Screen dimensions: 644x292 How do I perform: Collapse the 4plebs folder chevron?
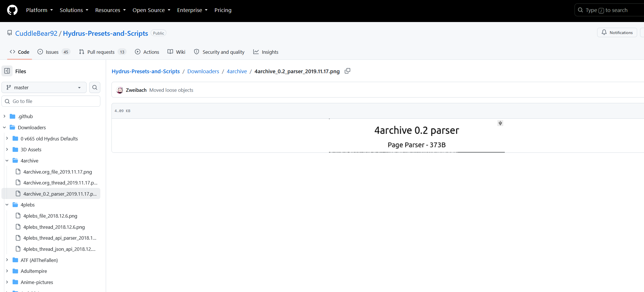[7, 204]
